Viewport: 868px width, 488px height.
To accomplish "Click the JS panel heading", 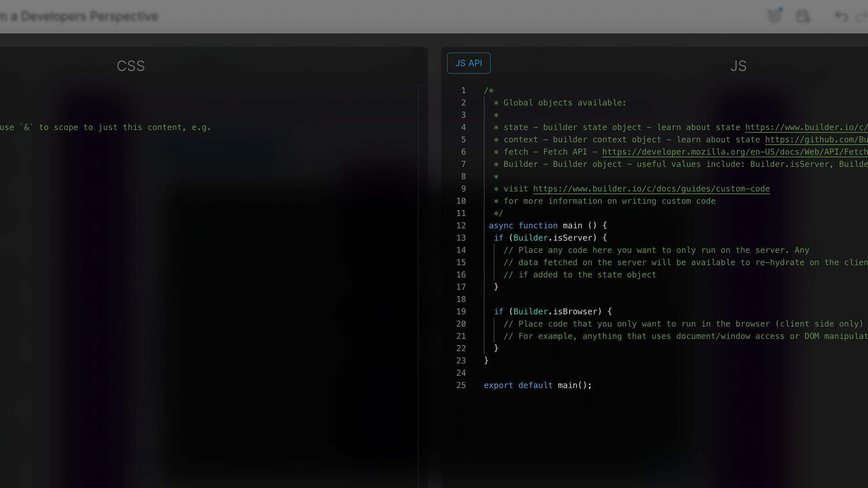I will point(738,66).
